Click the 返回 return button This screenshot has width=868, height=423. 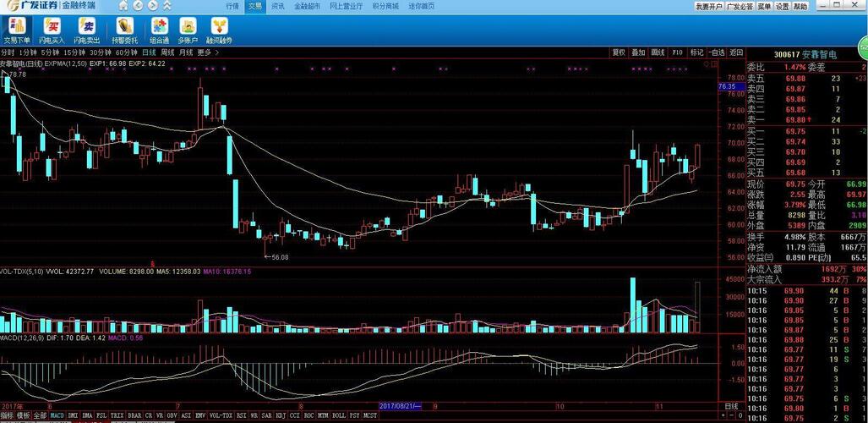pyautogui.click(x=735, y=52)
